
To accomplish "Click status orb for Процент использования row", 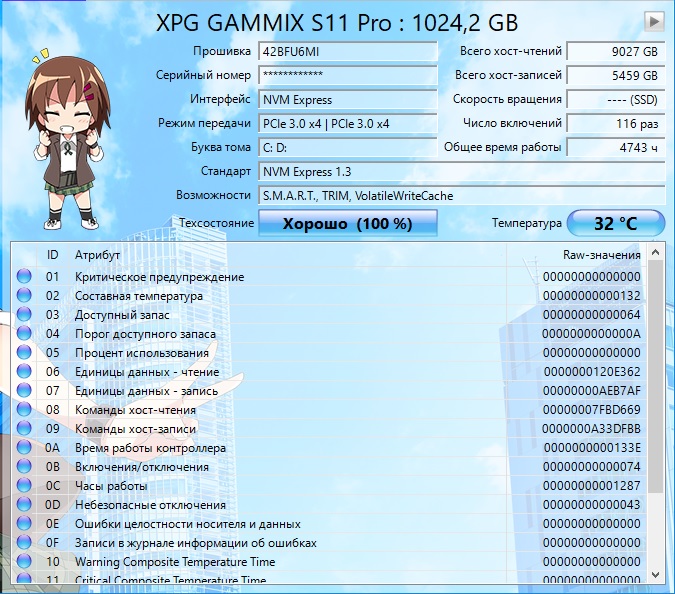I will [x=24, y=352].
